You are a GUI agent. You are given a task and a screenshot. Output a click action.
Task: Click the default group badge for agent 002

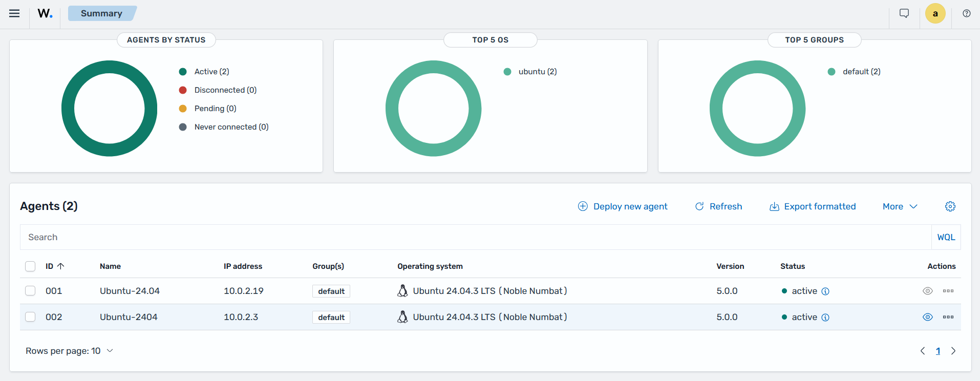[331, 317]
